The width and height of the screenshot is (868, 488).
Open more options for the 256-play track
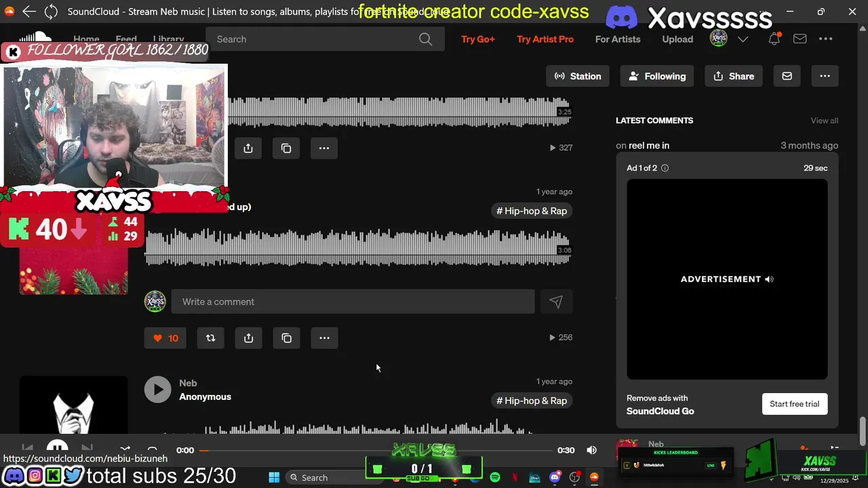point(324,338)
